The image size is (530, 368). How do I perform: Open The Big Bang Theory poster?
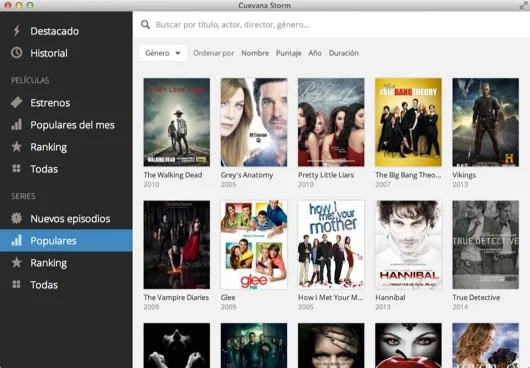point(408,122)
